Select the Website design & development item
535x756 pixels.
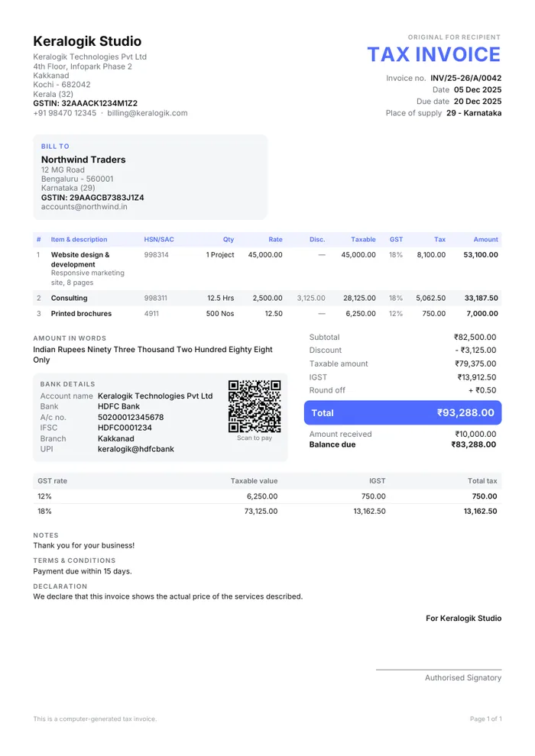coord(80,260)
